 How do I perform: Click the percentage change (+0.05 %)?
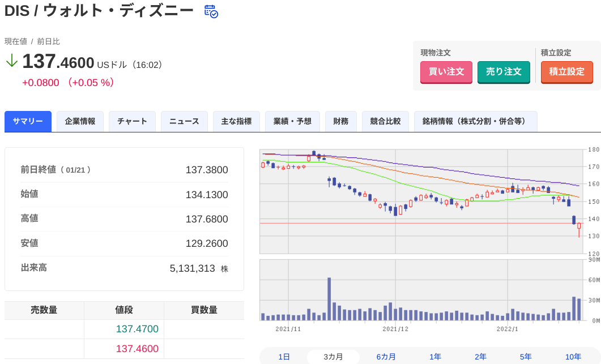[91, 83]
